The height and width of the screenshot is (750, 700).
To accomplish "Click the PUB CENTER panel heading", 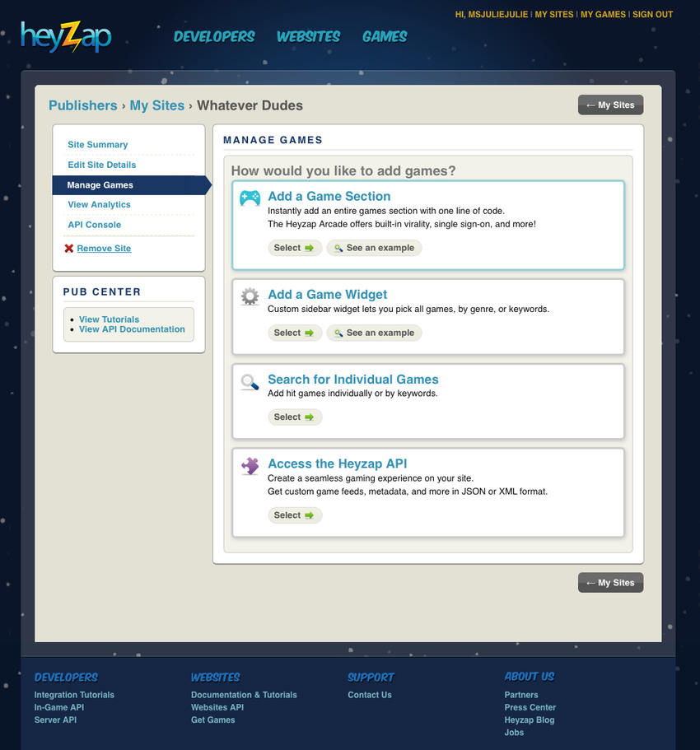I will [102, 291].
